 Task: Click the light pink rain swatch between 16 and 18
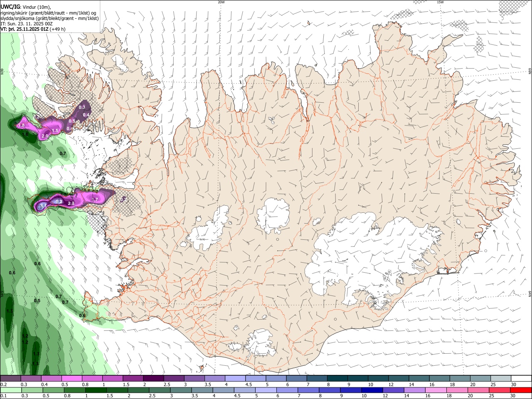(437, 390)
